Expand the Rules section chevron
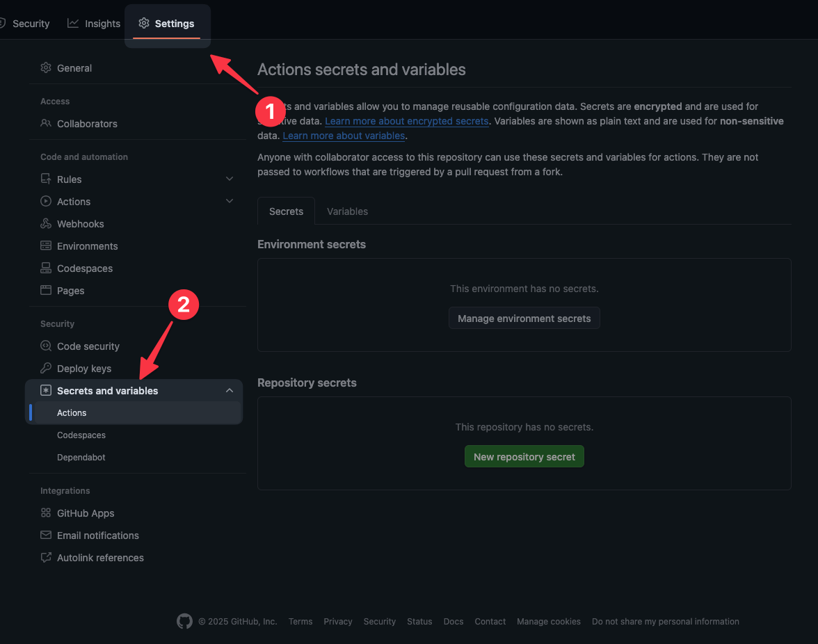Image resolution: width=818 pixels, height=644 pixels. (x=230, y=179)
